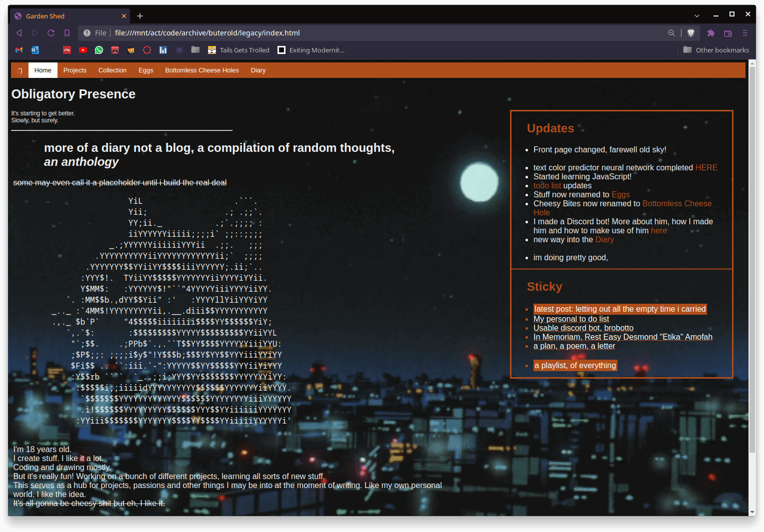
Task: Click the Brave Shields lion icon
Action: 691,33
